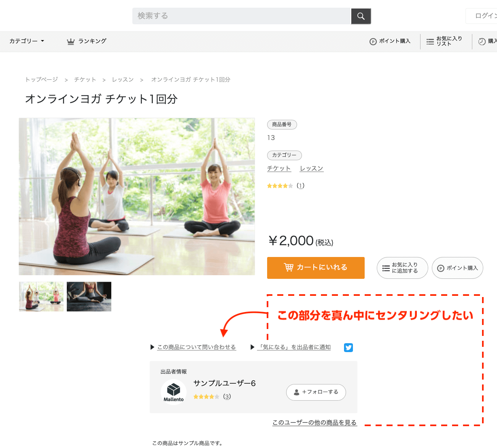Click the seller's star rating icons
The image size is (497, 448).
pyautogui.click(x=206, y=397)
